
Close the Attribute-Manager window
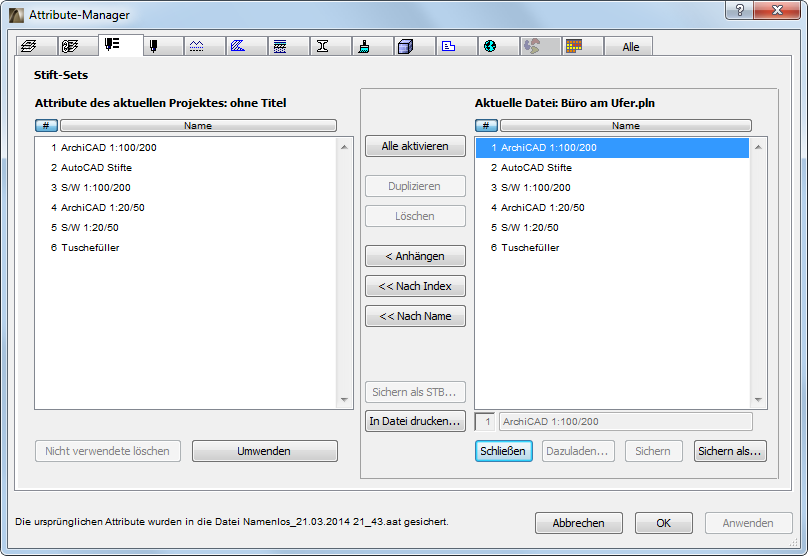click(x=777, y=10)
